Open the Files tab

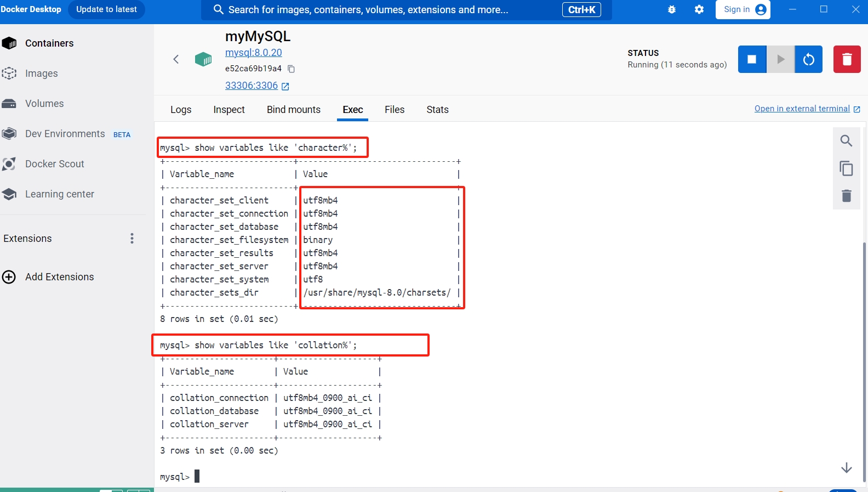coord(395,110)
